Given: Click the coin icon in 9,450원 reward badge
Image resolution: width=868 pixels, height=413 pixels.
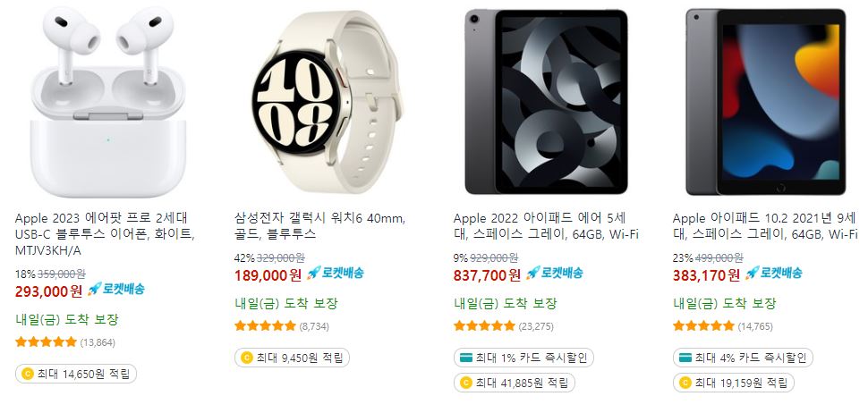Looking at the screenshot, I should tap(246, 358).
